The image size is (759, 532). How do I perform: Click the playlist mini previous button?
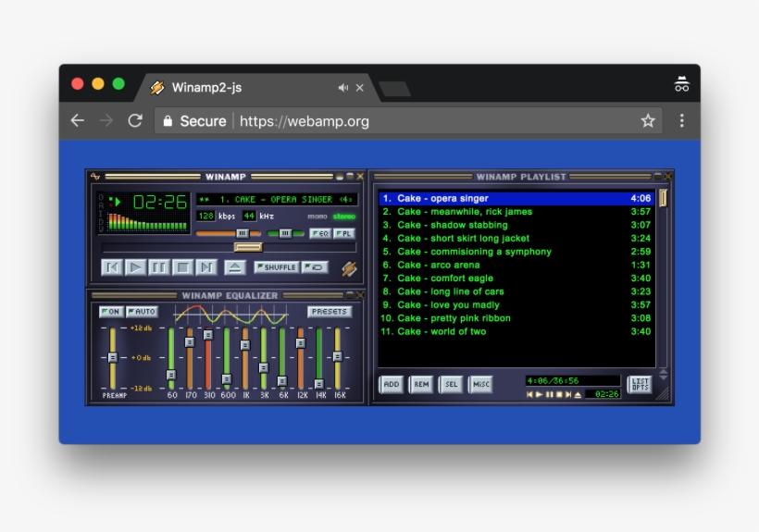coord(530,395)
